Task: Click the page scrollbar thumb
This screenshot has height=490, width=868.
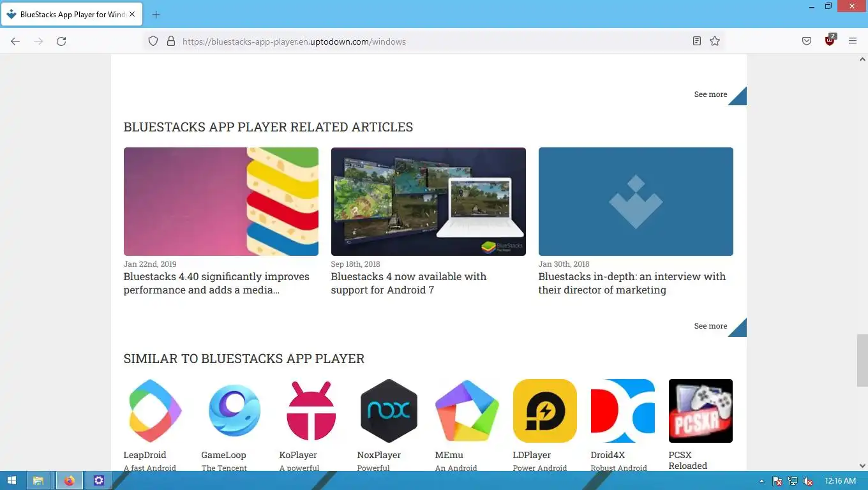Action: (x=862, y=360)
